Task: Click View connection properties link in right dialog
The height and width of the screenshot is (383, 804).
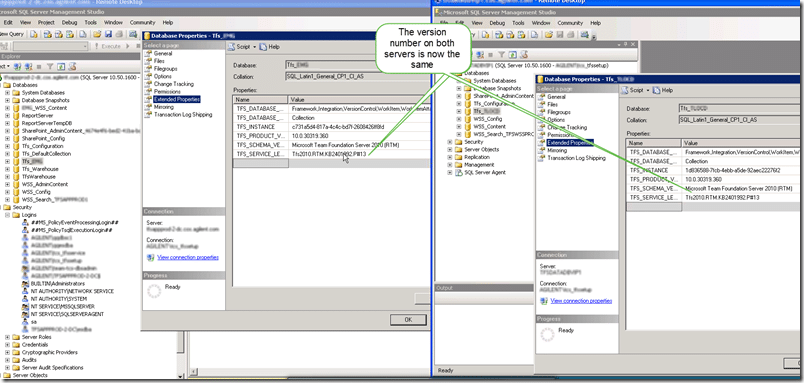Action: (581, 301)
